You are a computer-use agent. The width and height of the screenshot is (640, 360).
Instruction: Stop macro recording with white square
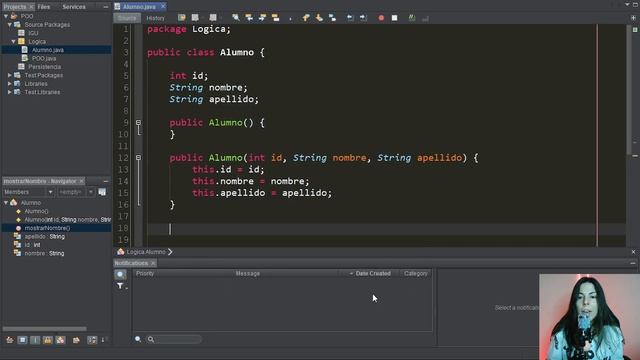tap(395, 18)
